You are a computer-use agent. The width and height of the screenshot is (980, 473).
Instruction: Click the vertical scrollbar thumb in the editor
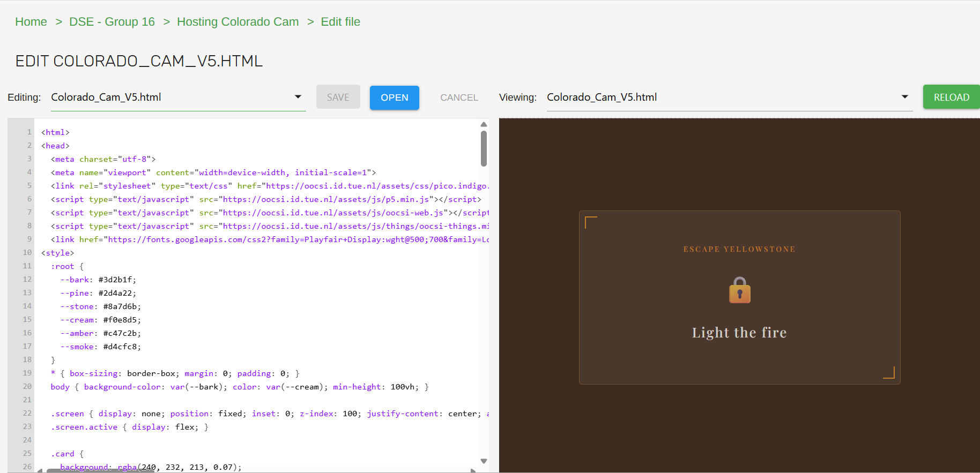484,148
